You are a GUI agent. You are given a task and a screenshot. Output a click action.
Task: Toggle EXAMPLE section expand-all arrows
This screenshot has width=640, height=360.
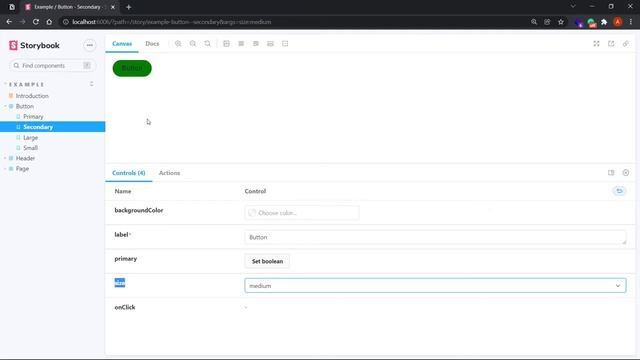(x=91, y=84)
